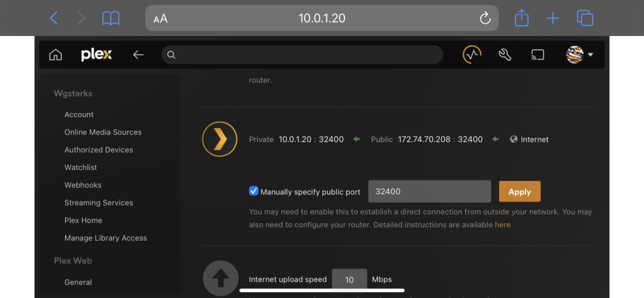This screenshot has height=298, width=644.
Task: Focus the Internet upload speed field
Action: pos(350,280)
